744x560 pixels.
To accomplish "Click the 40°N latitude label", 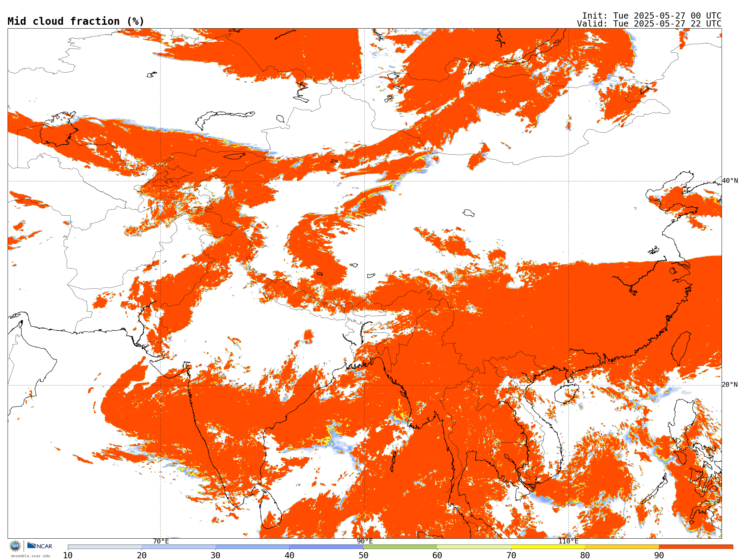I will (730, 181).
